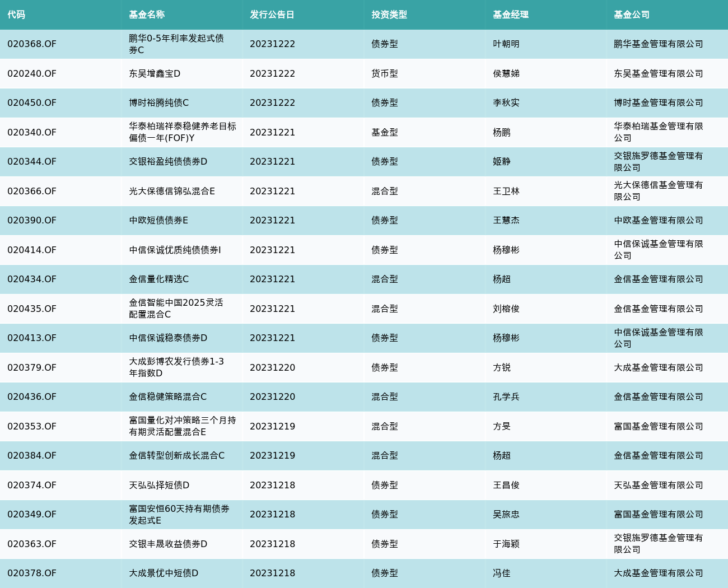This screenshot has height=588, width=728.
Task: Select fund code 020353.OF
Action: pos(32,426)
